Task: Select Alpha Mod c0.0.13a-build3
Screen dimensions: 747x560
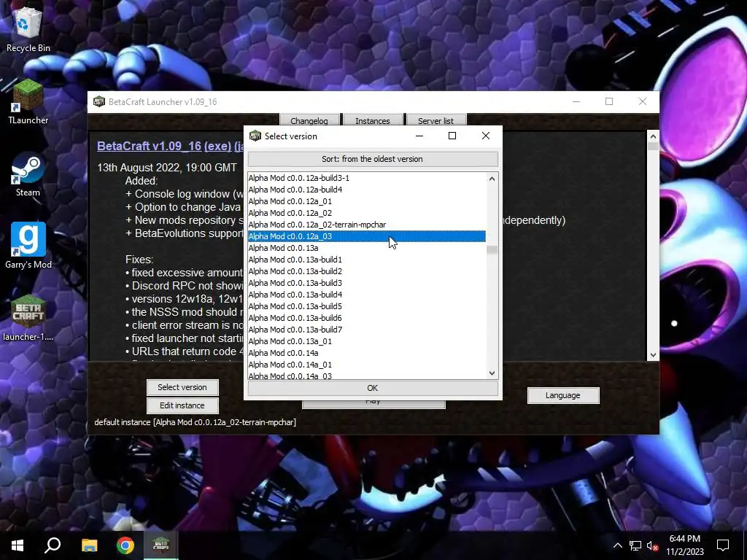Action: click(x=366, y=283)
